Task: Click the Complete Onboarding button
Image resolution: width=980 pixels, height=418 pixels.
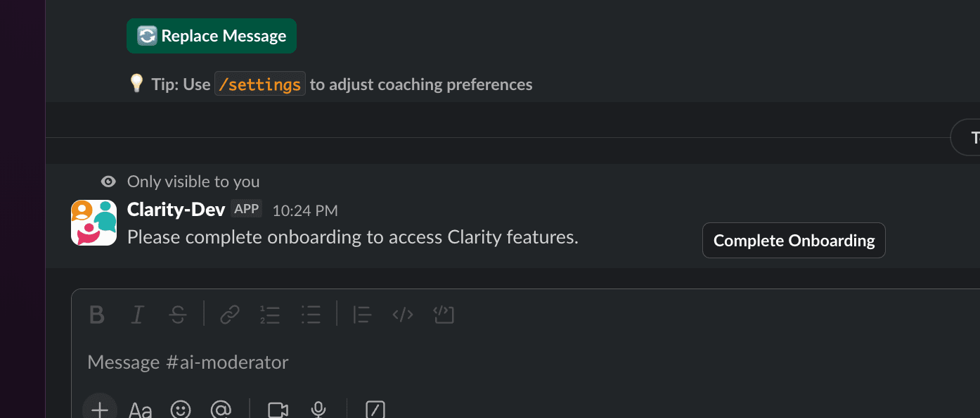Action: point(793,240)
